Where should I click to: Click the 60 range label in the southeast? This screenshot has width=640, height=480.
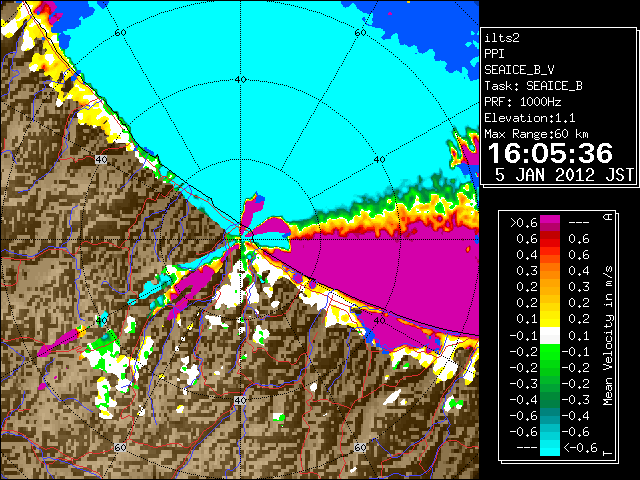tap(360, 448)
